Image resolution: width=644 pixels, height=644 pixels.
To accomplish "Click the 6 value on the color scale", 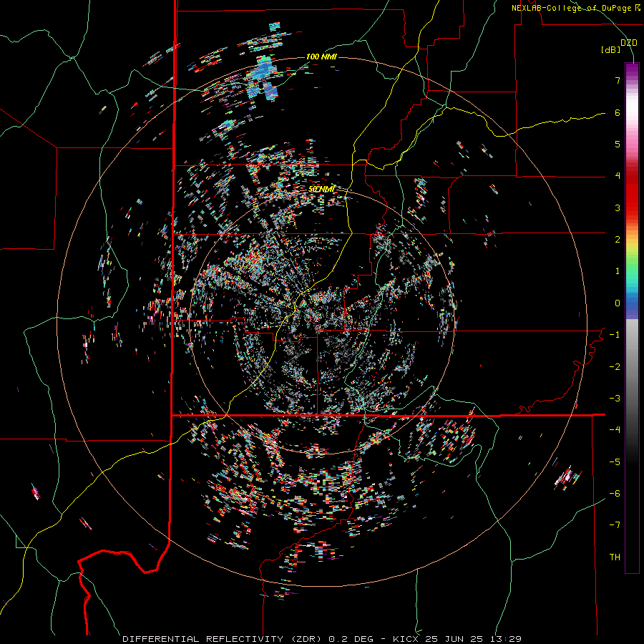I will [618, 112].
